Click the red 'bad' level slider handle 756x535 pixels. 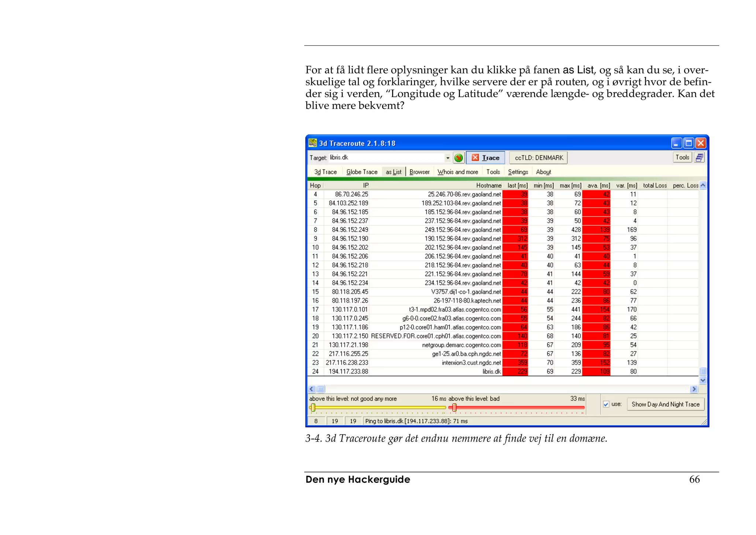454,408
